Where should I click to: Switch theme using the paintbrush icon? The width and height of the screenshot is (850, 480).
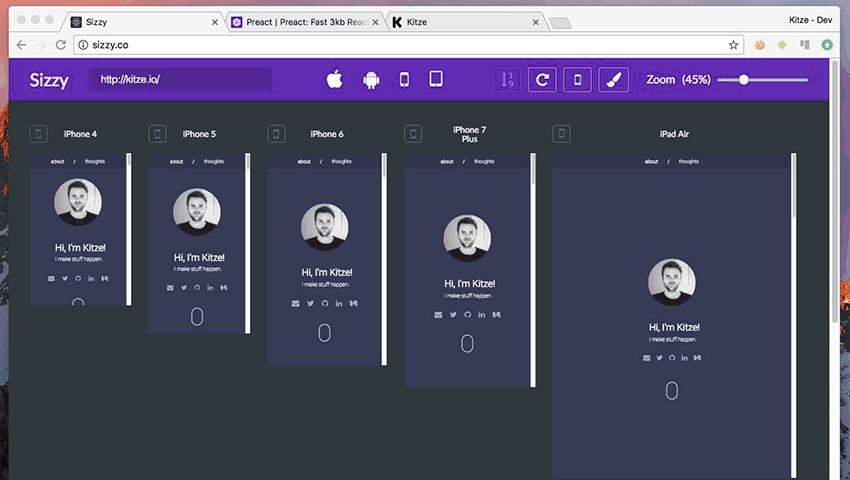pyautogui.click(x=613, y=80)
